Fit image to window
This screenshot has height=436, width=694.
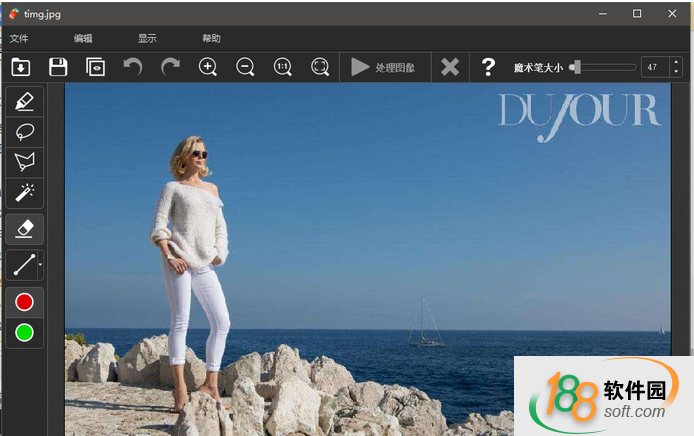point(320,67)
